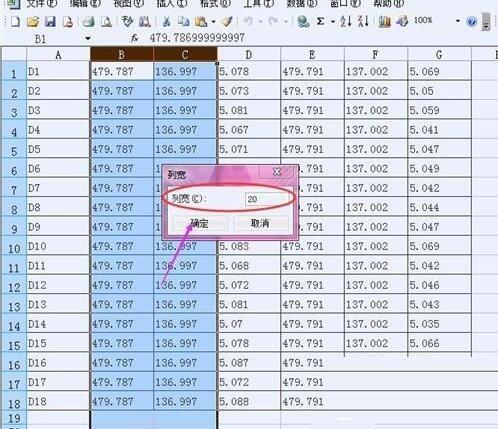The width and height of the screenshot is (498, 429).
Task: Open a file with the folder icon
Action: (33, 22)
